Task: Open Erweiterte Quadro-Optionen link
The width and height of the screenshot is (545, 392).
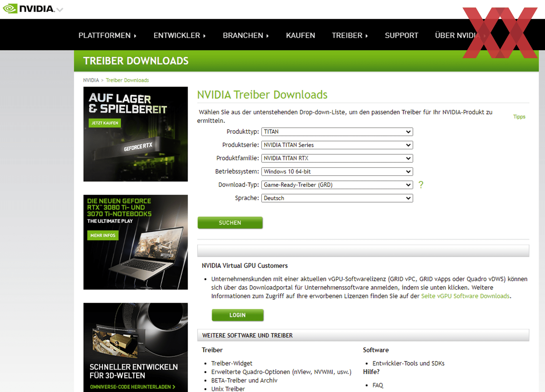Action: pos(281,372)
